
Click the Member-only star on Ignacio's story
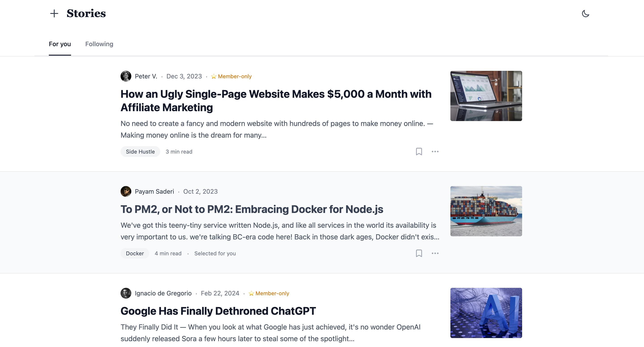251,293
